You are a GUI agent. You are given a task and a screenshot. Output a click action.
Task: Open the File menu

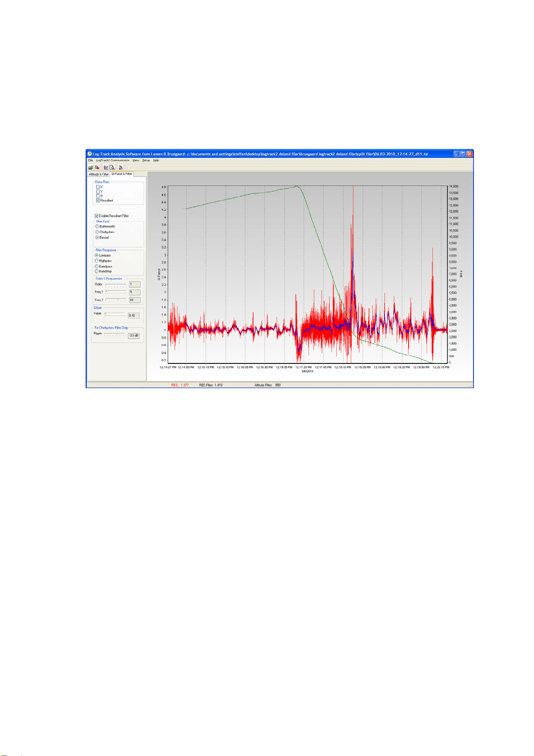pyautogui.click(x=91, y=160)
